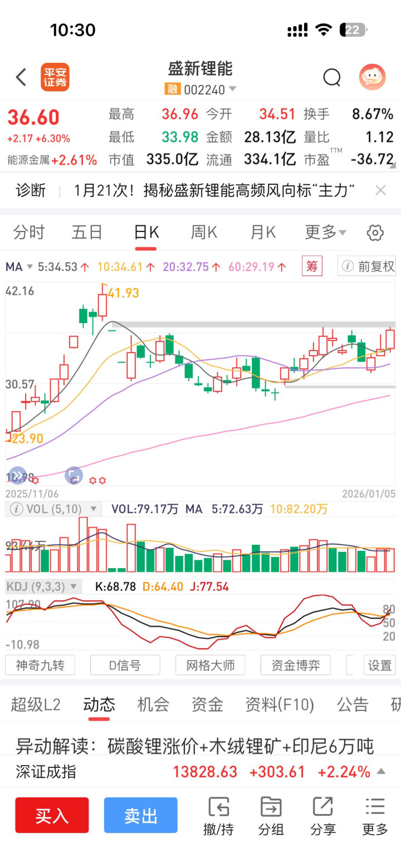Open the 资料(F10) tab
This screenshot has height=868, width=401.
click(x=280, y=705)
